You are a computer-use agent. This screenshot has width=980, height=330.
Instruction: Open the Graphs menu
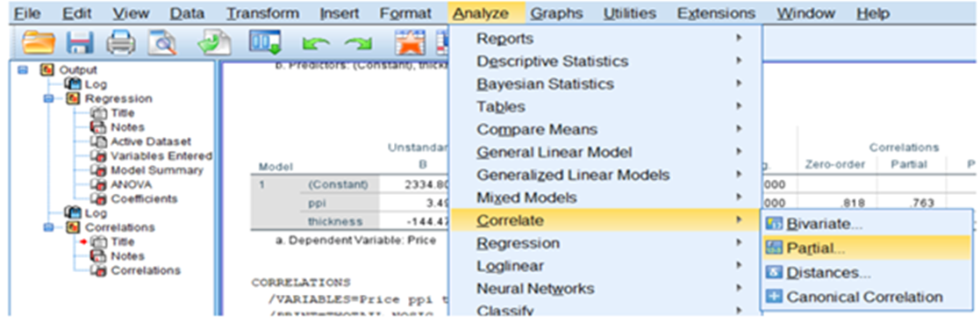[x=556, y=13]
